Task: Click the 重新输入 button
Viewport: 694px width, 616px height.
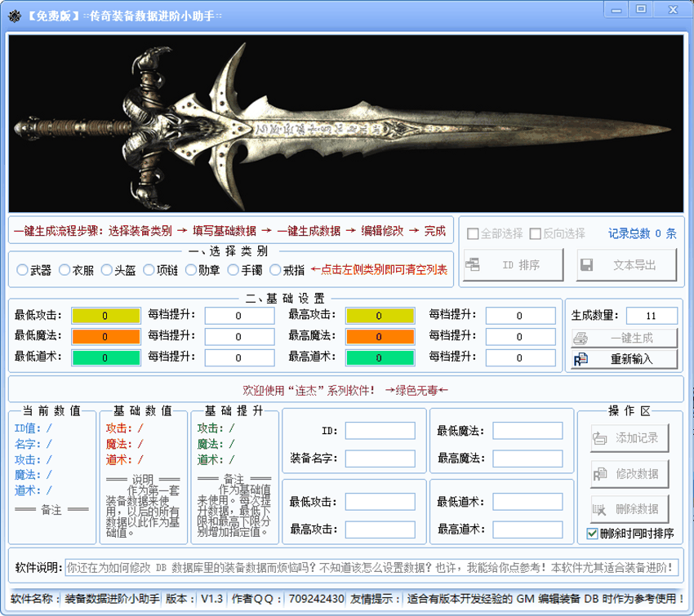Action: (x=624, y=359)
